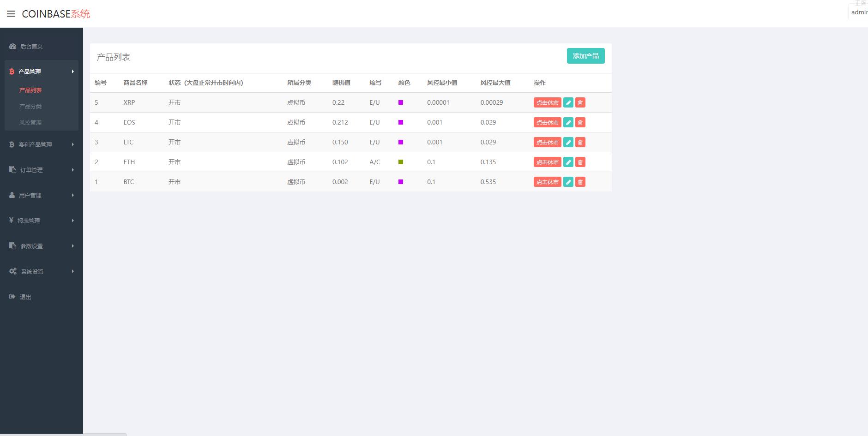Toggle ETH market closed with 点击休市
The width and height of the screenshot is (868, 436).
tap(547, 162)
